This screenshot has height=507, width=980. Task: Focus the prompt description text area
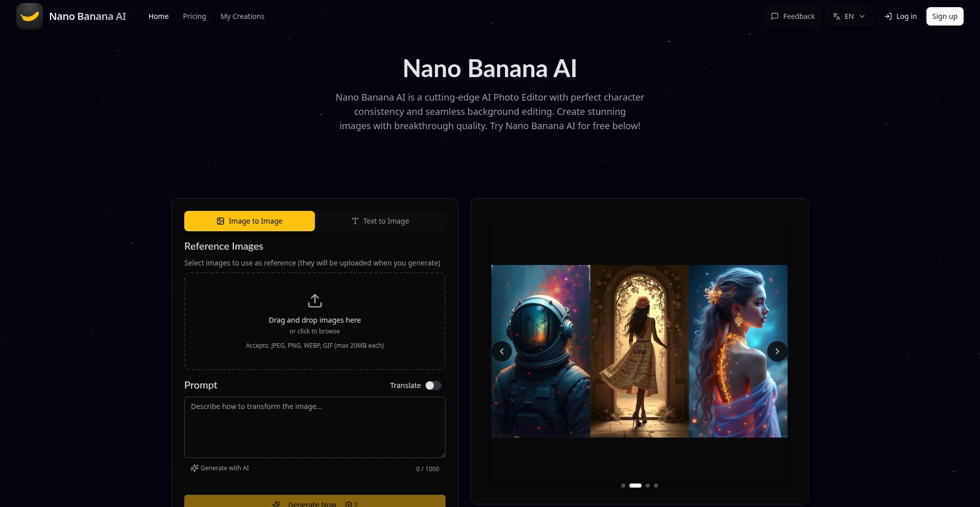pyautogui.click(x=315, y=427)
